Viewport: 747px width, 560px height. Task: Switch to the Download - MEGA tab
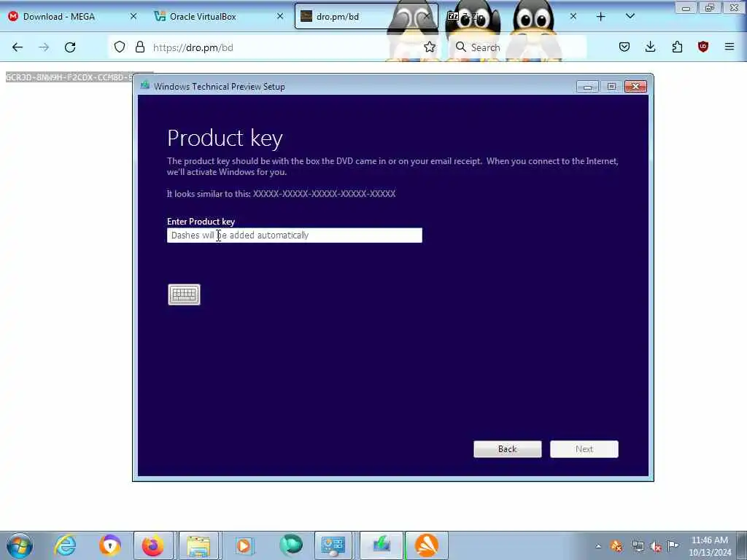click(x=59, y=17)
